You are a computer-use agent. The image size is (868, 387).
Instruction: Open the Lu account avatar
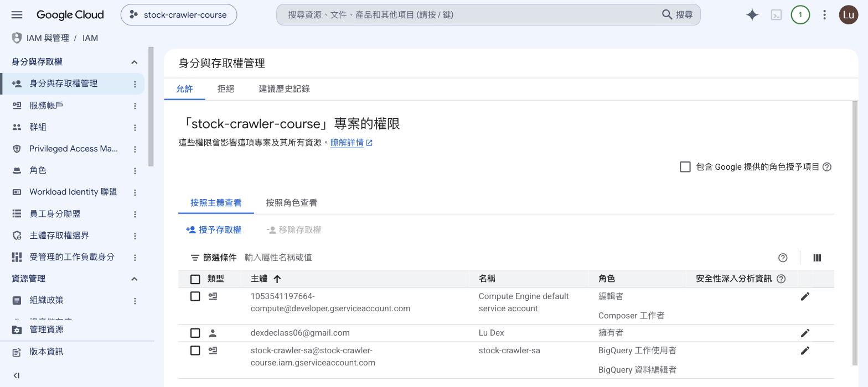tap(849, 15)
